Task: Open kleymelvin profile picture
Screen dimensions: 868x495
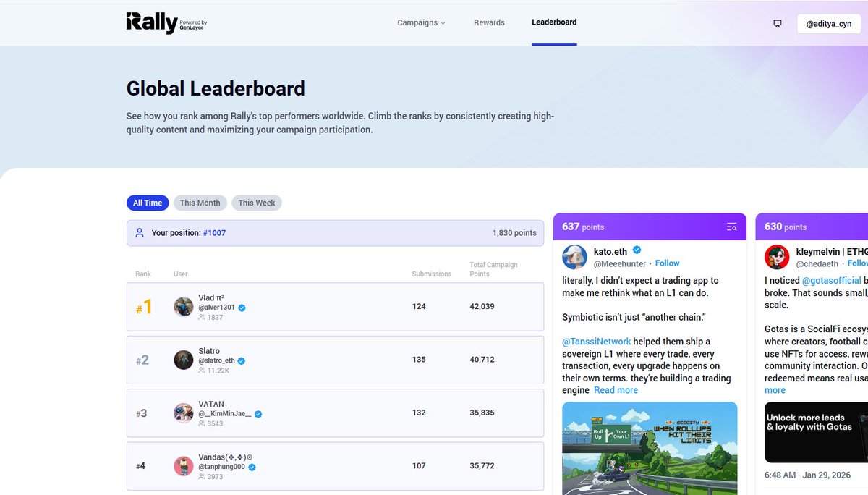Action: pyautogui.click(x=777, y=257)
